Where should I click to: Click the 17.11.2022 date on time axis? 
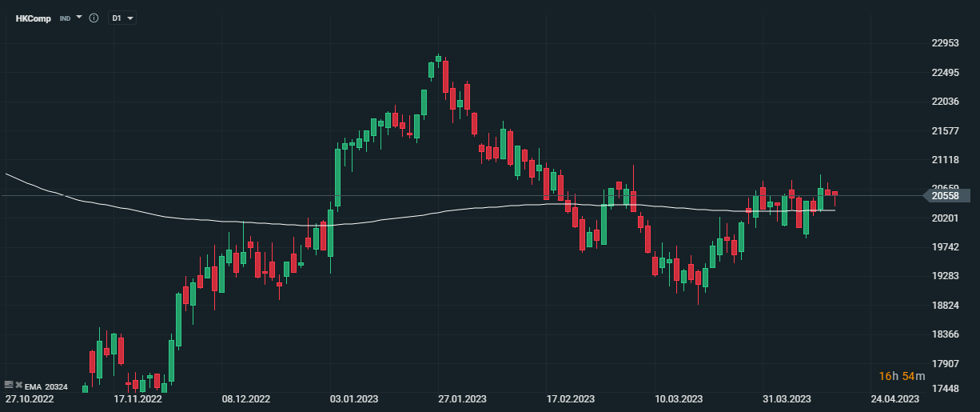(x=137, y=398)
